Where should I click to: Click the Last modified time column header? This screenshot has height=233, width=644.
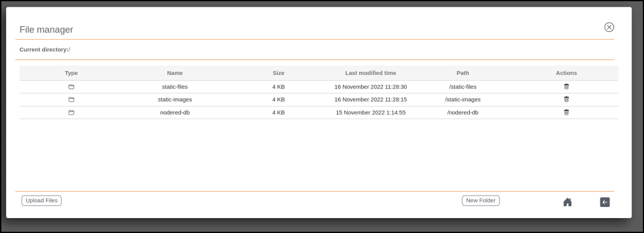(370, 73)
